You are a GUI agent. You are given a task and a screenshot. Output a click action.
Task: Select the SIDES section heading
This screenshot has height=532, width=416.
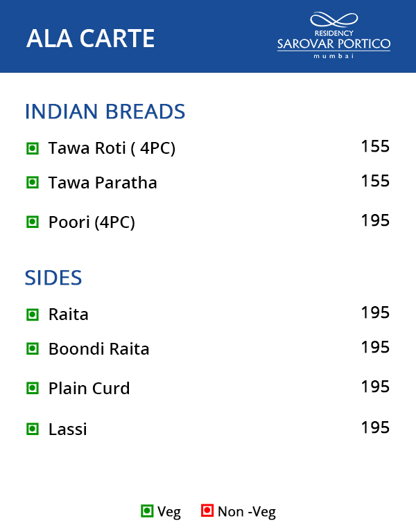click(x=53, y=278)
